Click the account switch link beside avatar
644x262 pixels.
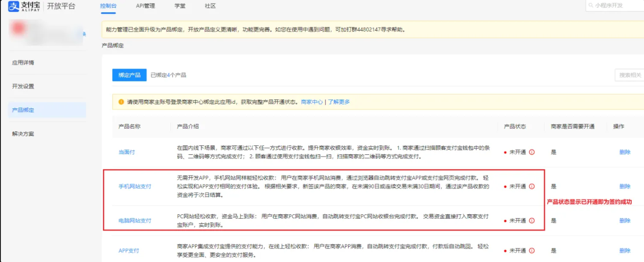[x=84, y=34]
